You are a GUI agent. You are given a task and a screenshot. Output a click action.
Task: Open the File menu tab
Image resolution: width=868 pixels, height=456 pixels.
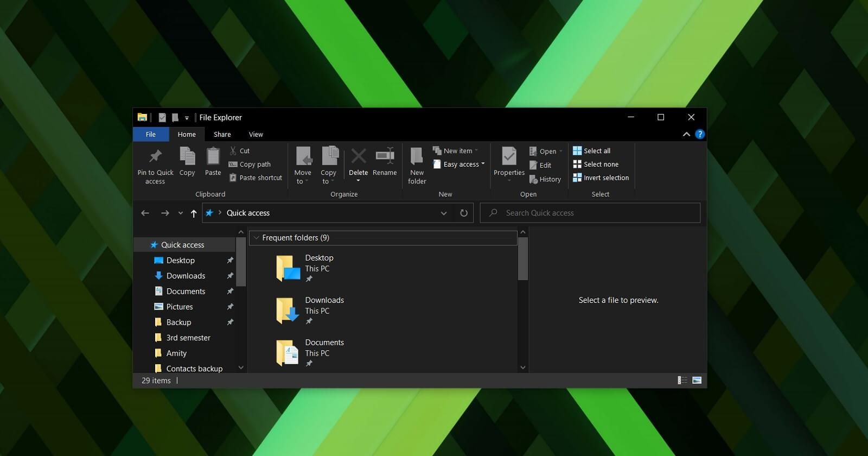(151, 135)
